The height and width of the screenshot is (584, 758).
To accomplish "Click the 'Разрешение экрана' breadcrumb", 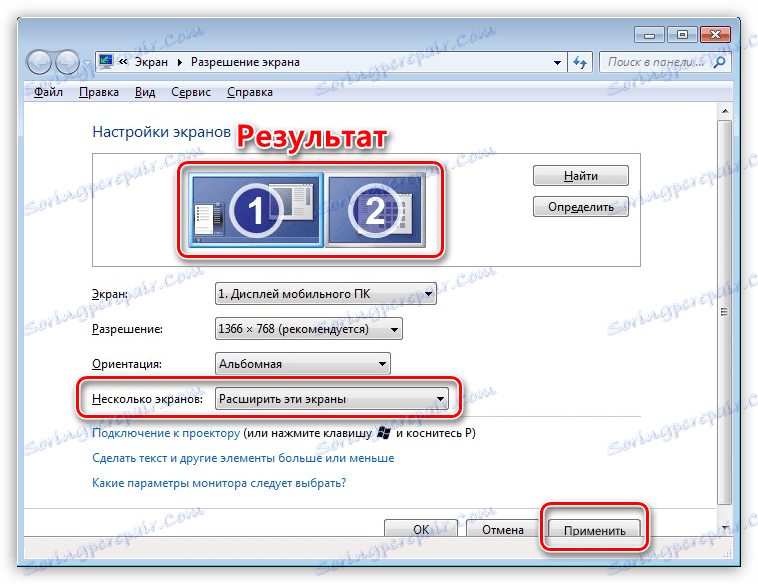I will click(245, 62).
